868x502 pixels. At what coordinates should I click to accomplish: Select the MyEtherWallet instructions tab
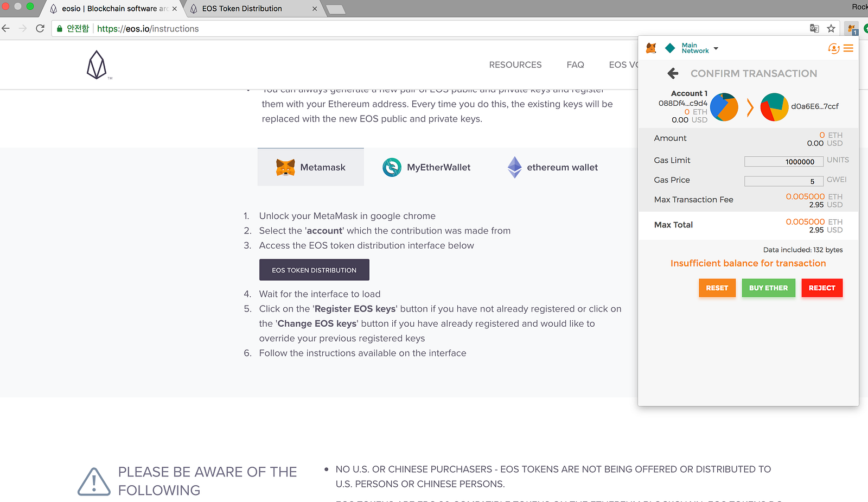426,167
